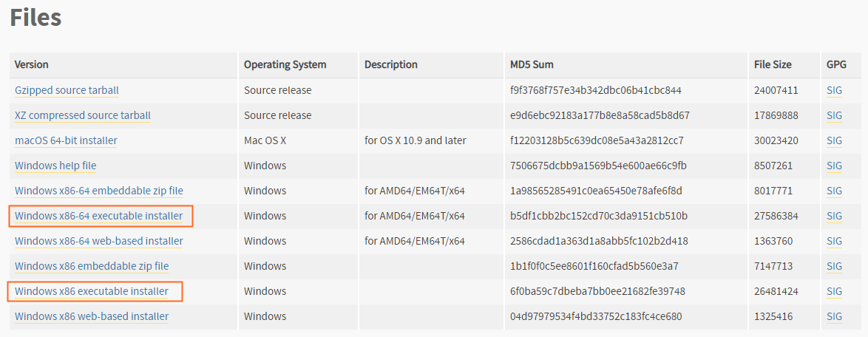868x337 pixels.
Task: Open the Gzipped source tarball link
Action: [67, 90]
